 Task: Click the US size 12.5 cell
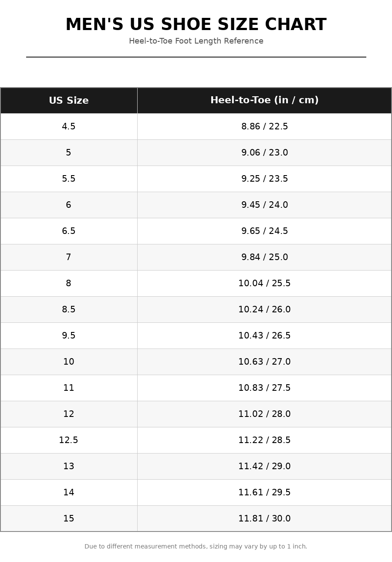(x=69, y=440)
